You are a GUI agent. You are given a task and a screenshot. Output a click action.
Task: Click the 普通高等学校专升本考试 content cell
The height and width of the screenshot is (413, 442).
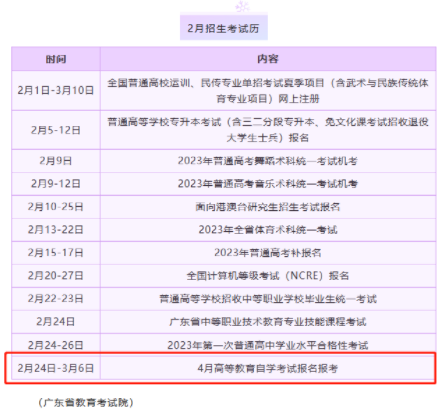click(268, 130)
